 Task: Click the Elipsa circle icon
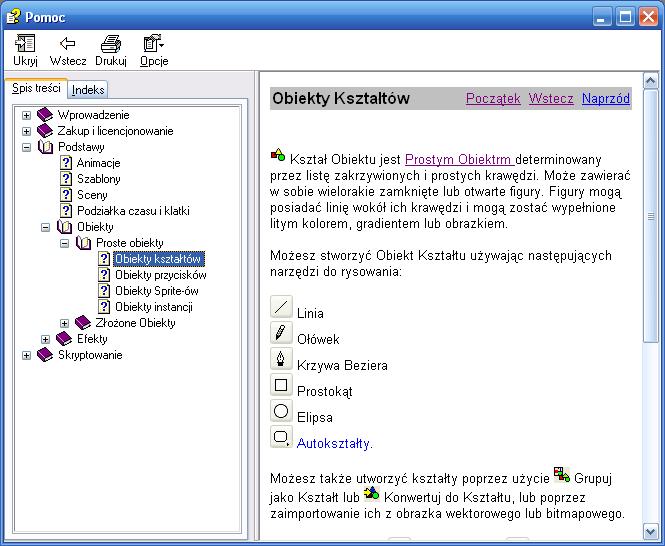coord(281,411)
